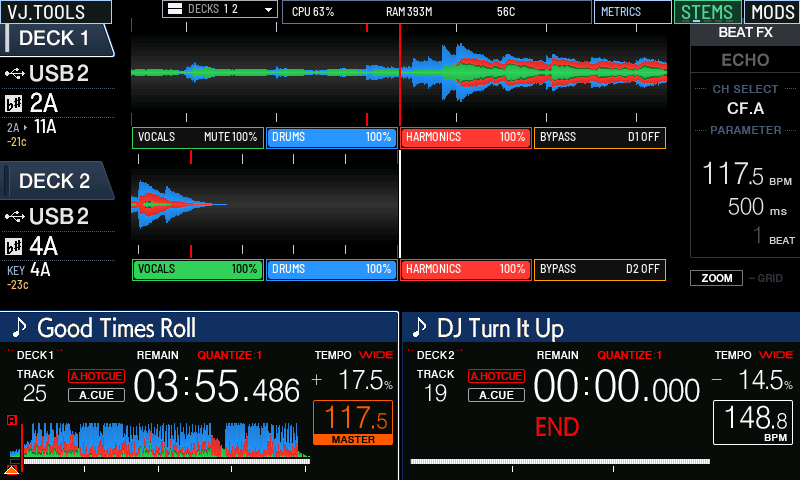Select the ECHO beat effect
This screenshot has height=480, width=800.
click(x=745, y=60)
